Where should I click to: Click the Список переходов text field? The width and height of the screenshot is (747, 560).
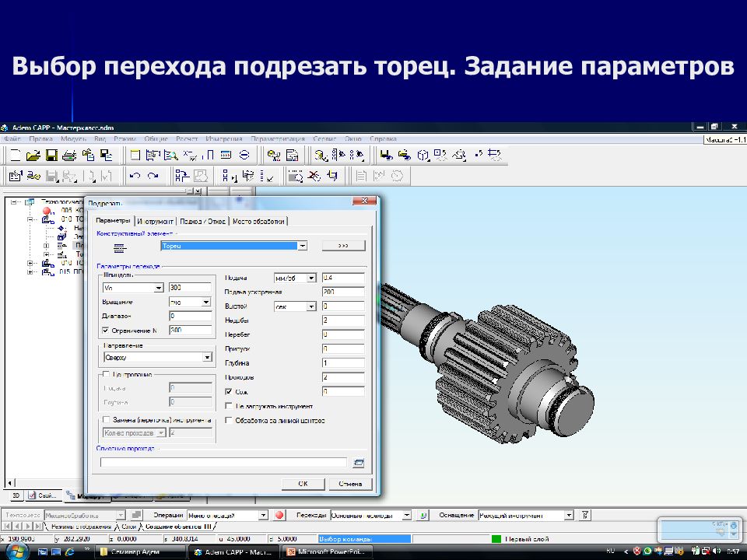pyautogui.click(x=223, y=462)
